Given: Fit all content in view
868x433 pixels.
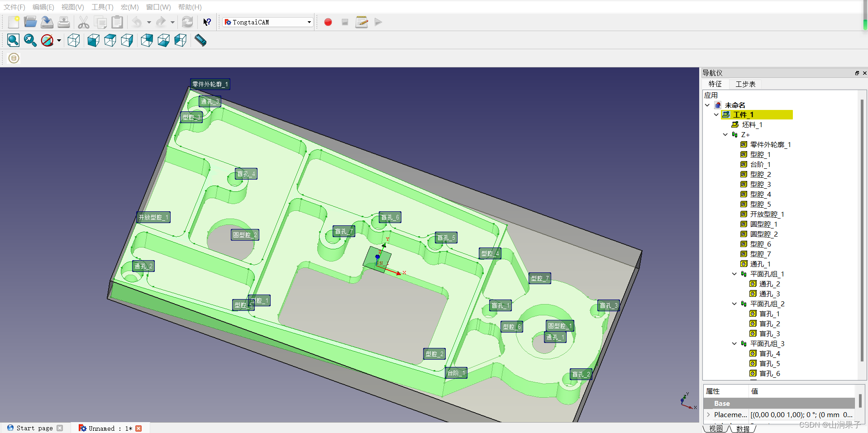Looking at the screenshot, I should (x=14, y=40).
